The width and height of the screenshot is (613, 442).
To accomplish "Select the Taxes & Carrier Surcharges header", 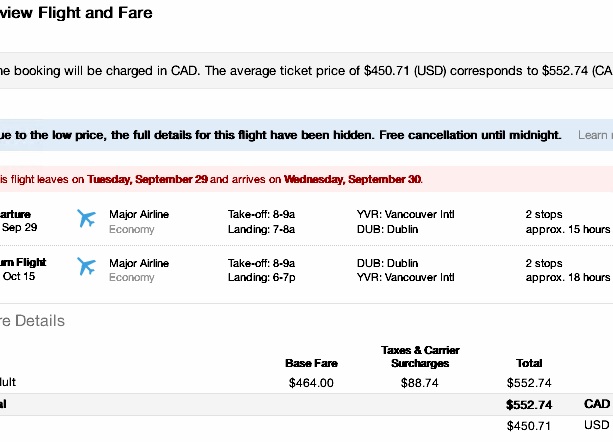I will pyautogui.click(x=420, y=356).
